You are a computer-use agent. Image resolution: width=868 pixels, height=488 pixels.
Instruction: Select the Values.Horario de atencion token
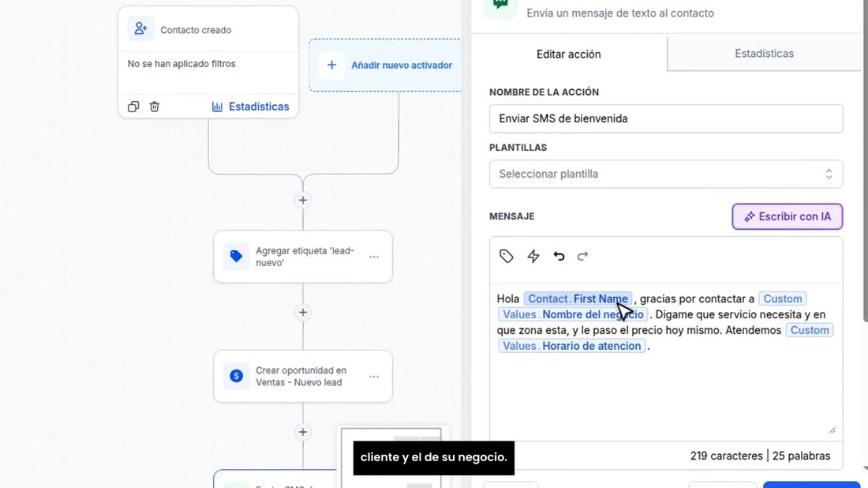click(x=571, y=346)
